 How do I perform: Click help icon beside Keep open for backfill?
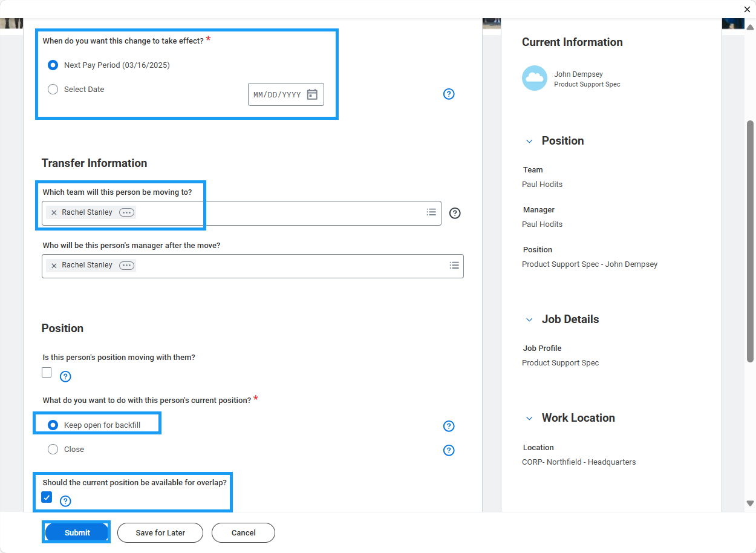click(x=449, y=426)
